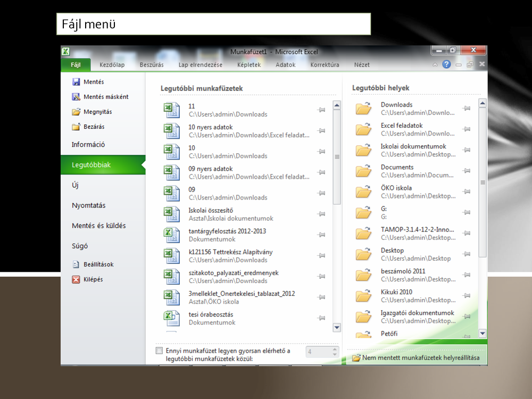Image resolution: width=532 pixels, height=399 pixels.
Task: Pin Iskolai összesítő workbook
Action: click(x=321, y=214)
